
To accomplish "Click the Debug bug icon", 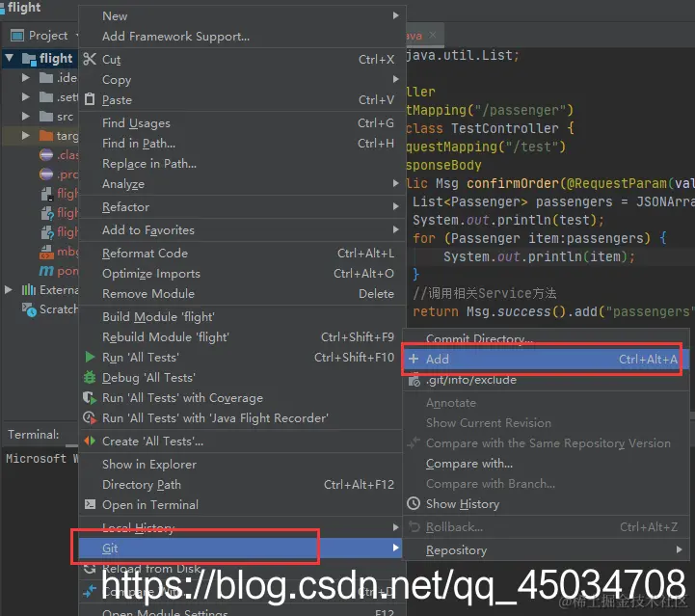I will pos(90,377).
